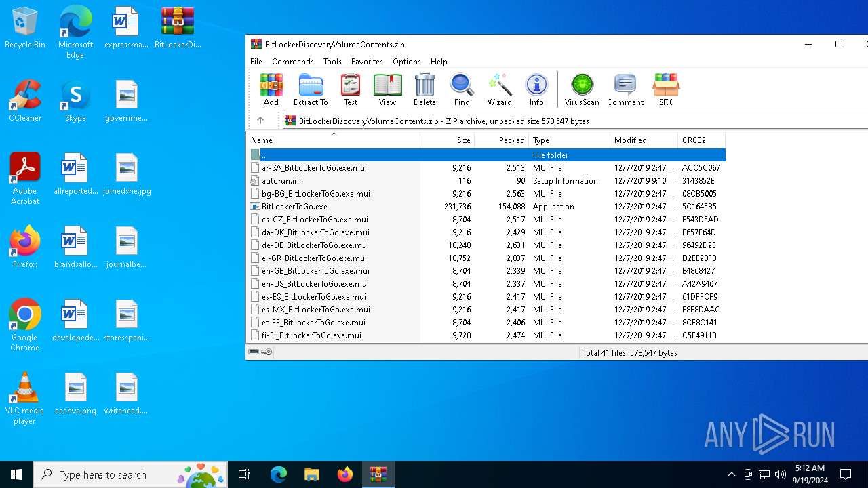Select the expressma... Word document icon
This screenshot has width=868, height=488.
tap(126, 29)
